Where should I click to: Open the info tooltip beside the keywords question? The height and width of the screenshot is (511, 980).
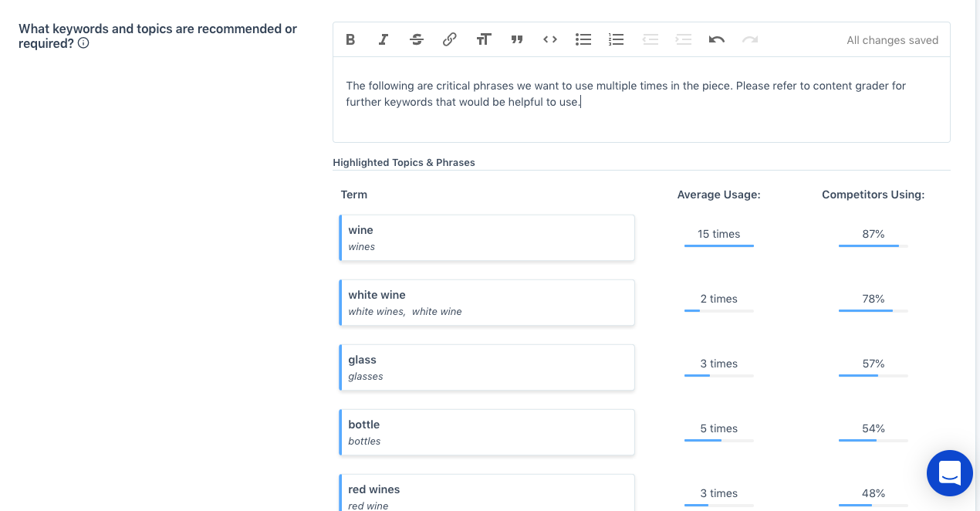pyautogui.click(x=83, y=44)
